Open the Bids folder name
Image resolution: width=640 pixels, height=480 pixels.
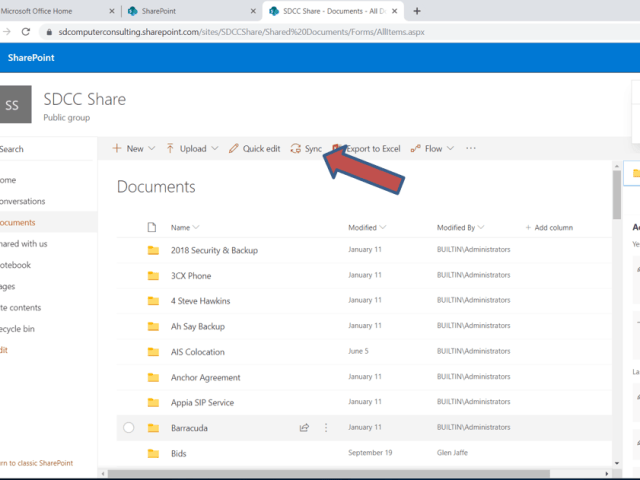pos(178,453)
